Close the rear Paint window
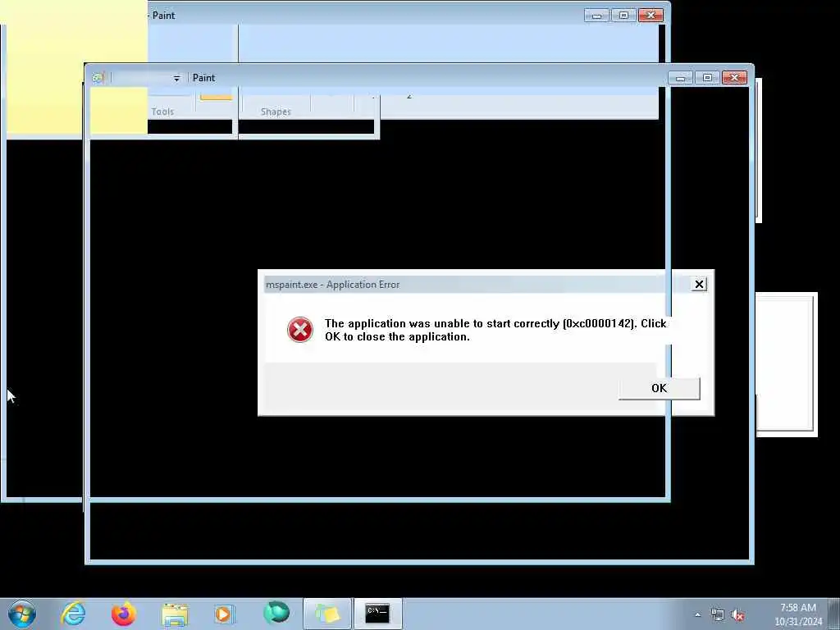This screenshot has height=630, width=840. coord(651,16)
